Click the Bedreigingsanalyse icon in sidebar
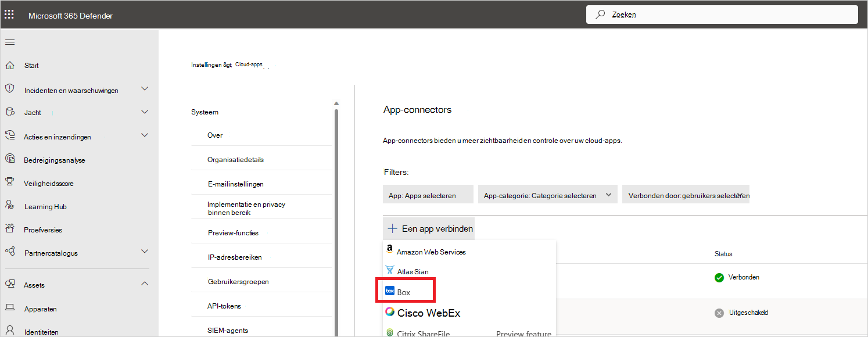The width and height of the screenshot is (868, 337). point(10,159)
